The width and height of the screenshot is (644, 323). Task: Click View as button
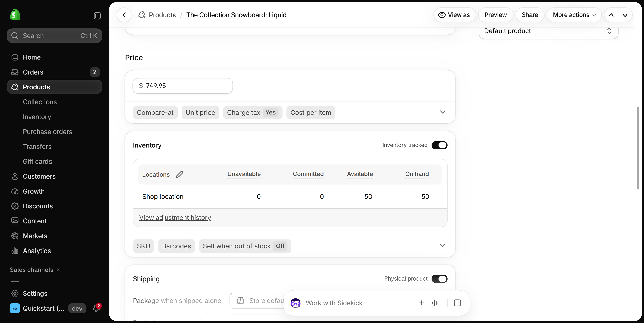(454, 15)
